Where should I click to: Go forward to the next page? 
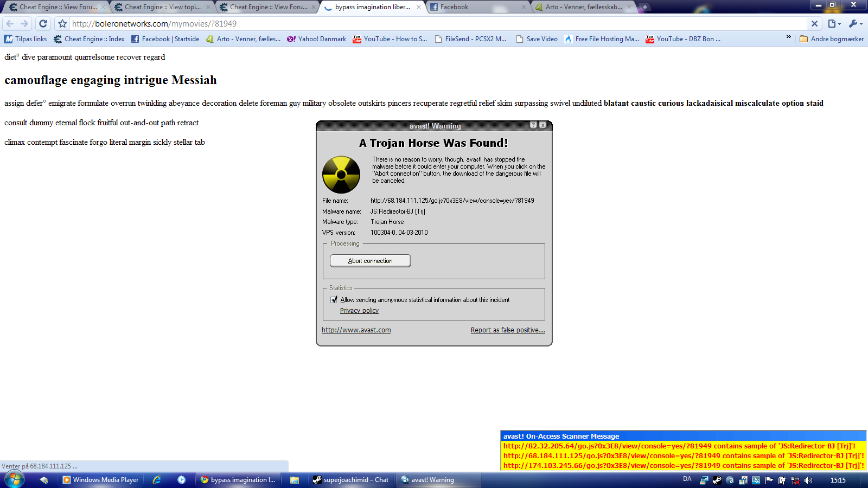point(24,24)
